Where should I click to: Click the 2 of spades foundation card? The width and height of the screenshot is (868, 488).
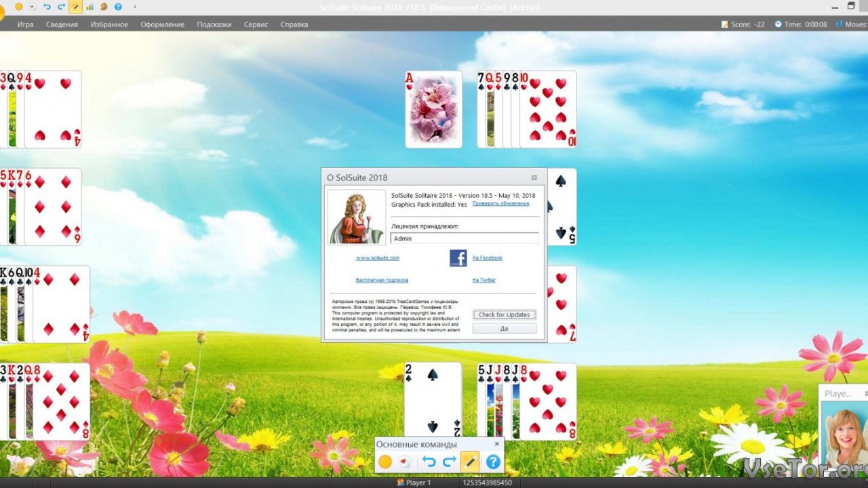433,401
